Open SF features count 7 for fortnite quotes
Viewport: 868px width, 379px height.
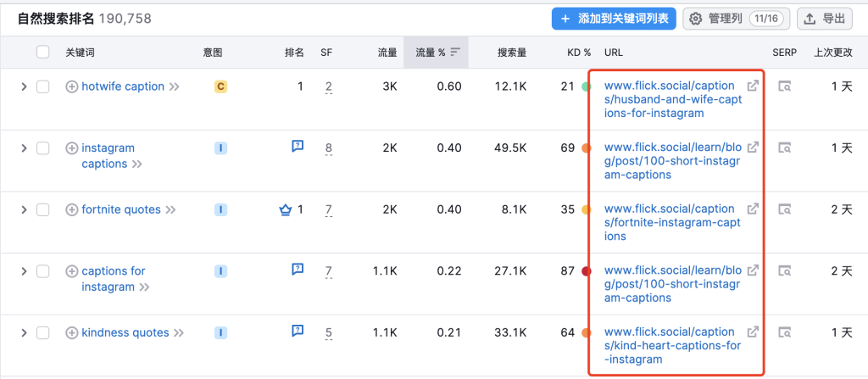coord(329,210)
